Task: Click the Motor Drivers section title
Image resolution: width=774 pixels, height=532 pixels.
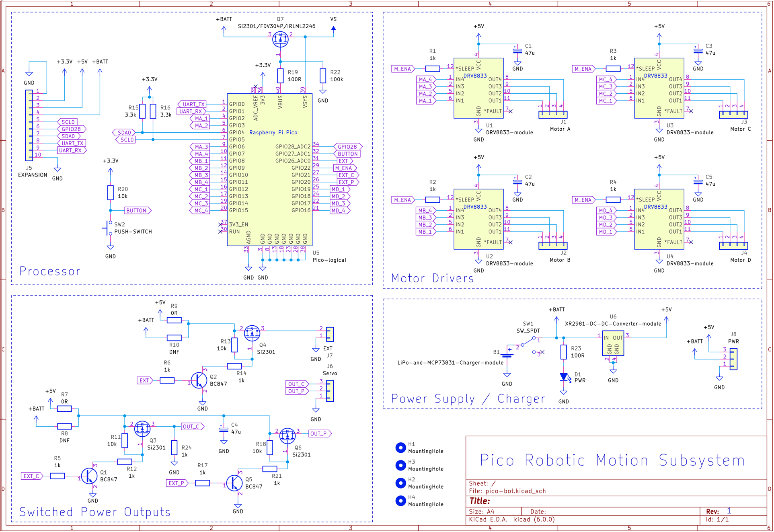Action: tap(432, 278)
